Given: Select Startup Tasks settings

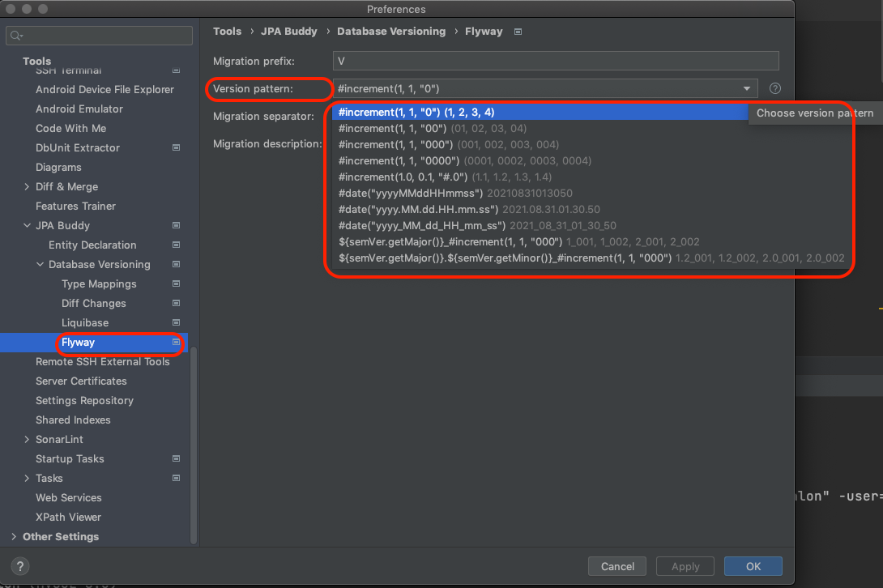Looking at the screenshot, I should [70, 458].
